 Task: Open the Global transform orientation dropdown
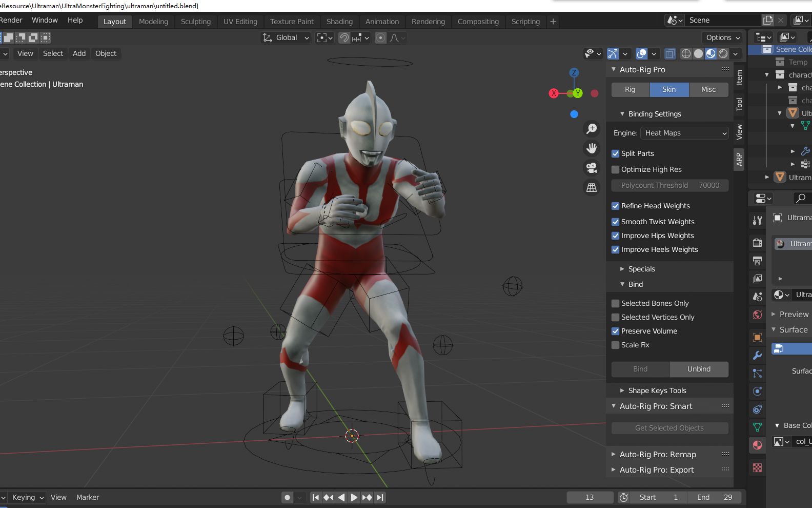[286, 37]
